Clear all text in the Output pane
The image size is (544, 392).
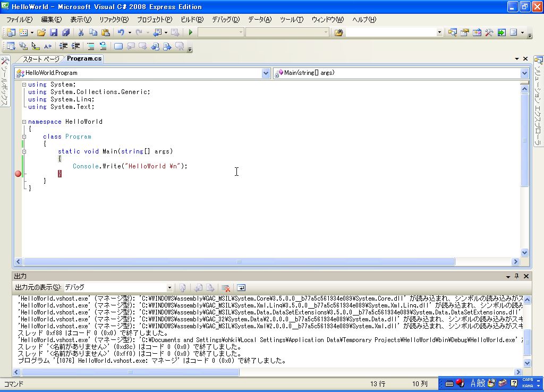coord(226,288)
